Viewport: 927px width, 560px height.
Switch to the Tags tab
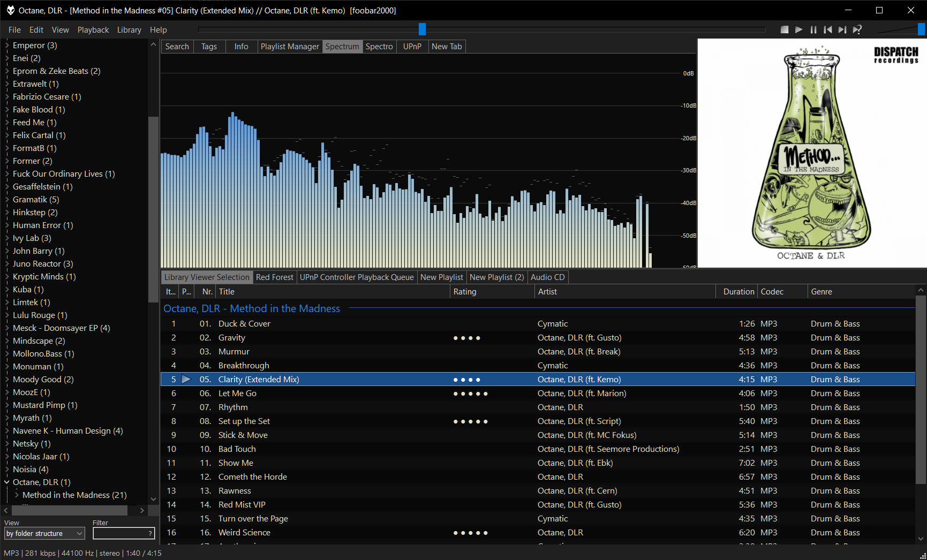209,47
